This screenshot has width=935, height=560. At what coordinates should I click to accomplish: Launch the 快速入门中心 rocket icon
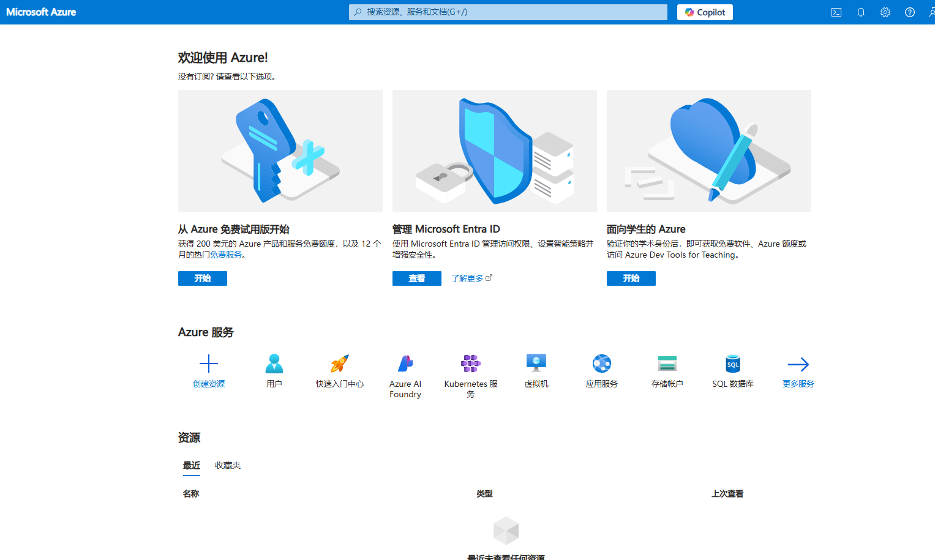point(339,364)
